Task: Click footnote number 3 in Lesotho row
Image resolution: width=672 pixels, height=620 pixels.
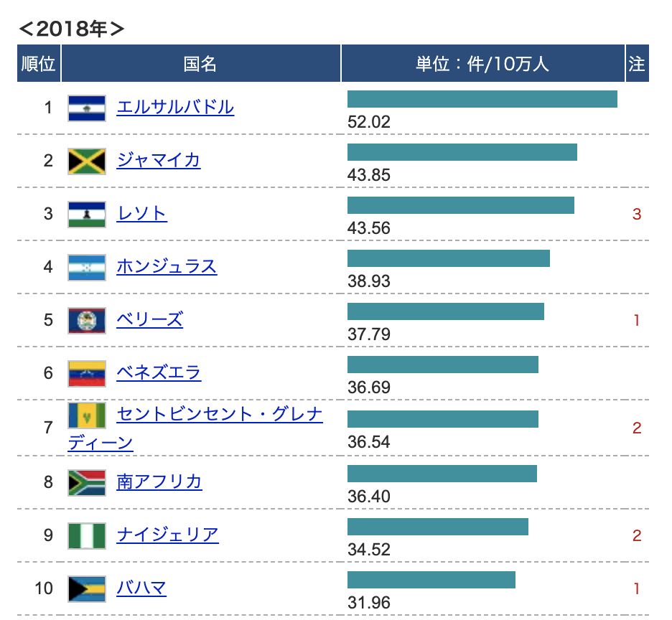Action: point(636,214)
